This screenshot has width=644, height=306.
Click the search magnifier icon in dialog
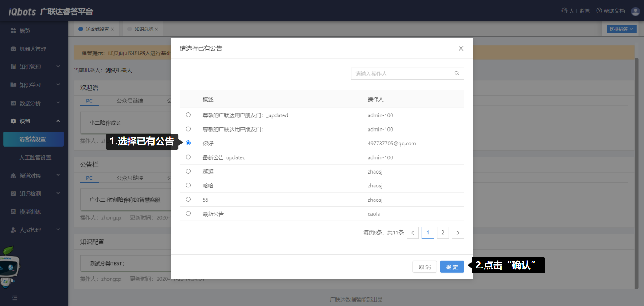(x=457, y=74)
